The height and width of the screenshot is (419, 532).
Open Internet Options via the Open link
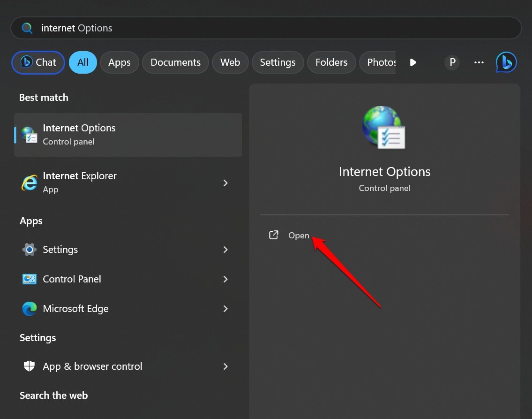point(299,235)
